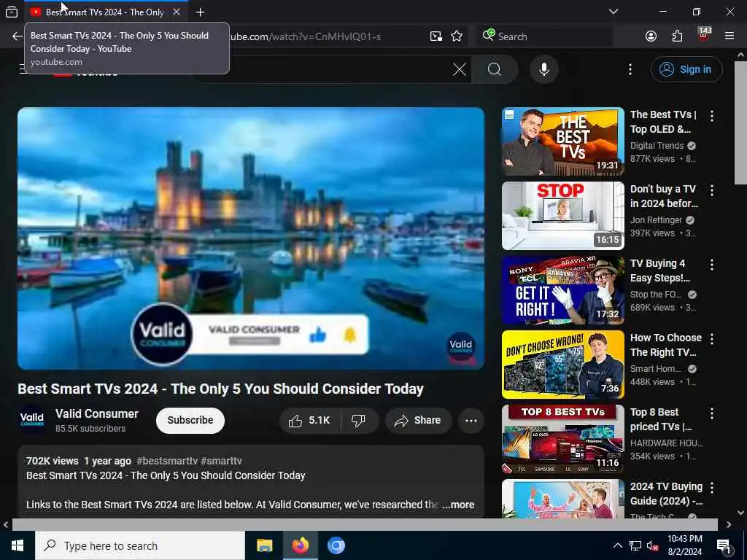Click Firefox taskbar icon
The image size is (747, 560).
[x=300, y=545]
